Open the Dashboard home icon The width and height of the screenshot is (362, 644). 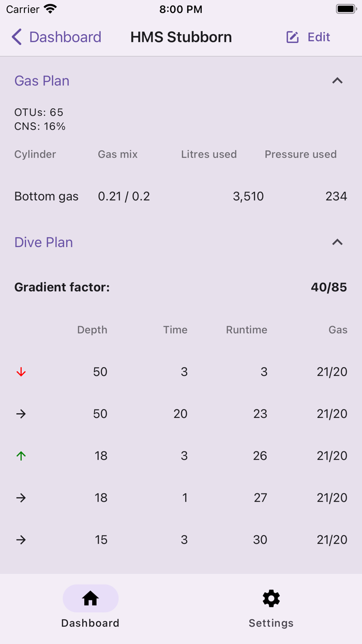90,598
